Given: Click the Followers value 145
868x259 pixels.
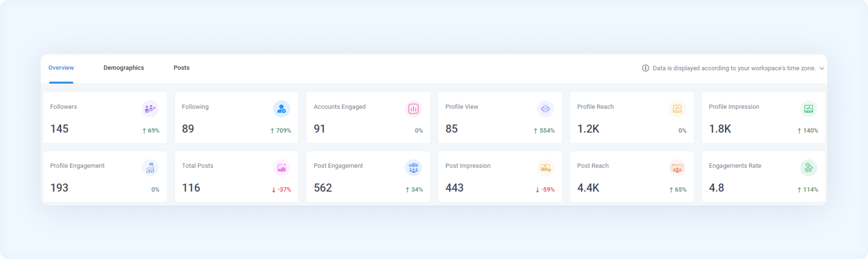Looking at the screenshot, I should (x=59, y=129).
